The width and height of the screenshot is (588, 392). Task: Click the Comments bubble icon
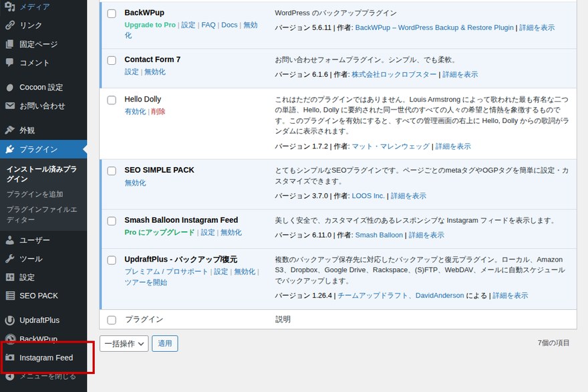10,62
